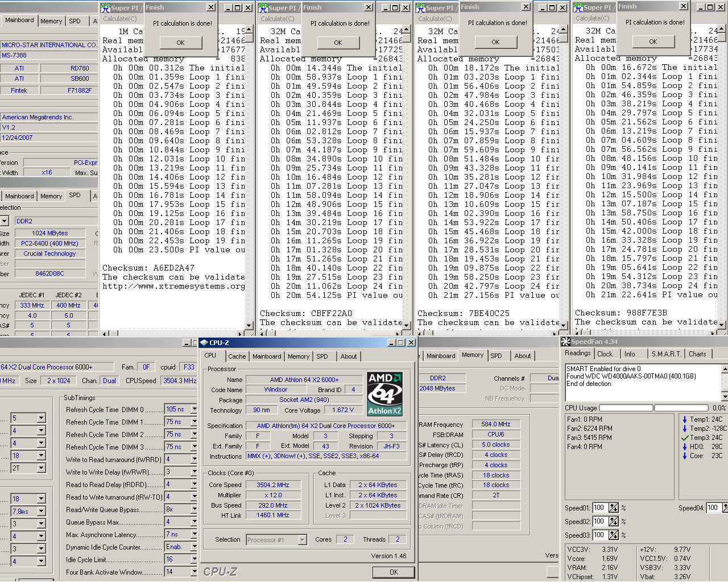The height and width of the screenshot is (582, 728).
Task: Click the 'PC2-6400 (400 MHz)' bandwidth value
Action: tap(49, 244)
